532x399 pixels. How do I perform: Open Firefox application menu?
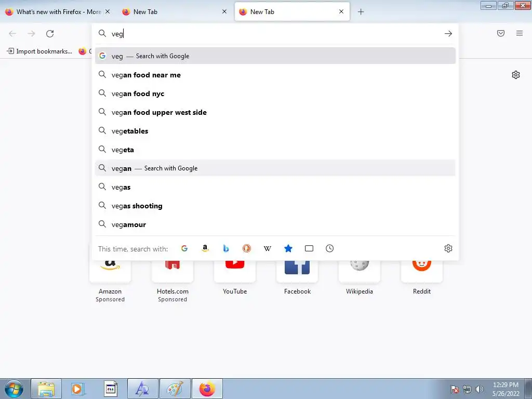[x=520, y=33]
